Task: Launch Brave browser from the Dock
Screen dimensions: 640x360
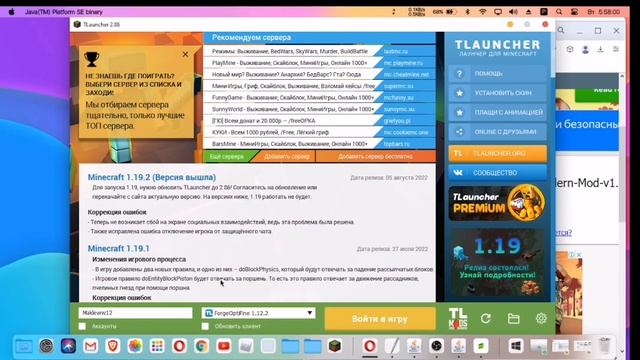Action: point(113,346)
